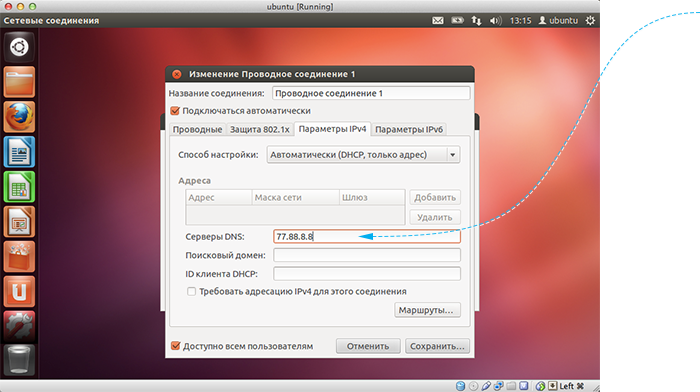Viewport: 700px width, 392px height.
Task: Click 'Сетевые соединения' panel title
Action: pos(51,21)
